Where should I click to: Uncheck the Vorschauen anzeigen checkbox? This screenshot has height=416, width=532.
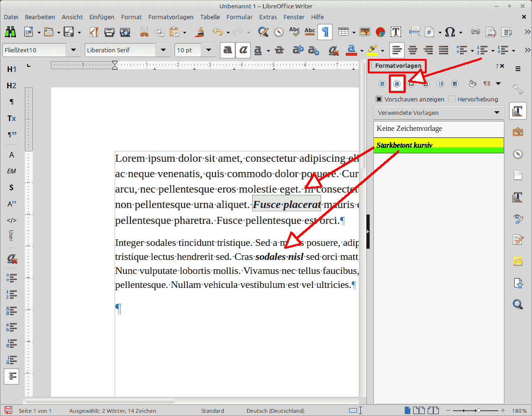tap(379, 99)
